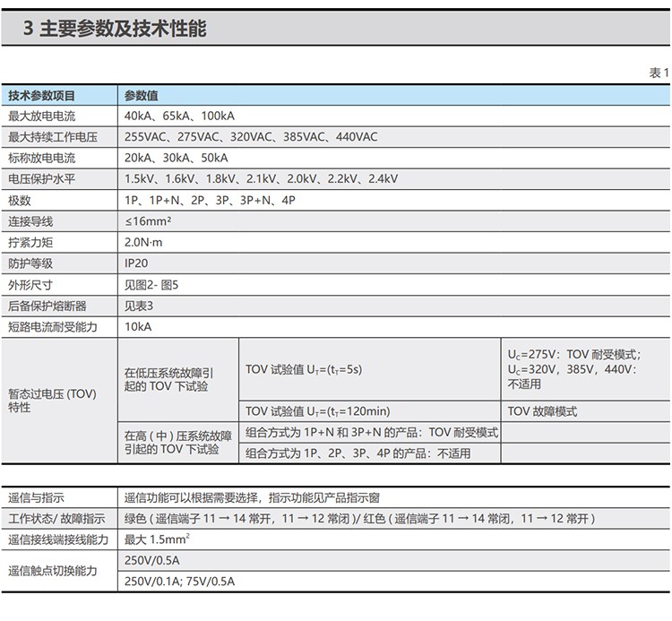Select the 标称放电电流 row label
The image size is (672, 621).
click(41, 158)
